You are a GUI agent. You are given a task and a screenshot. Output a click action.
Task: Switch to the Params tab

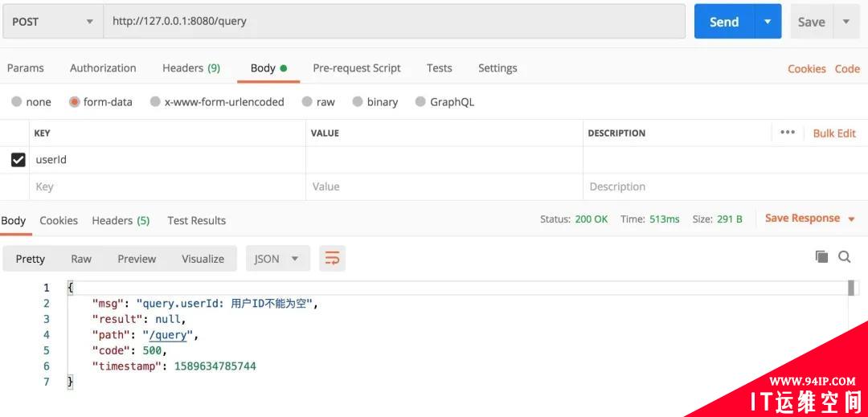[26, 68]
